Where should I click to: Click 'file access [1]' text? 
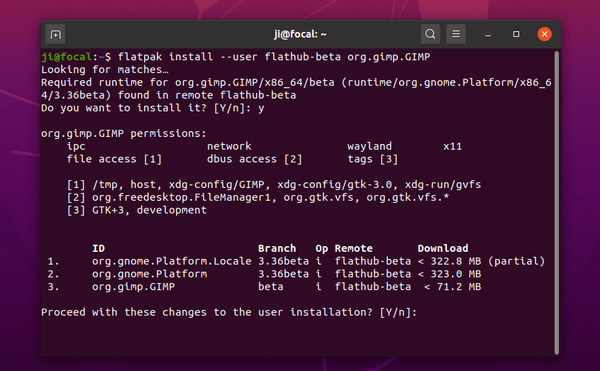click(114, 159)
